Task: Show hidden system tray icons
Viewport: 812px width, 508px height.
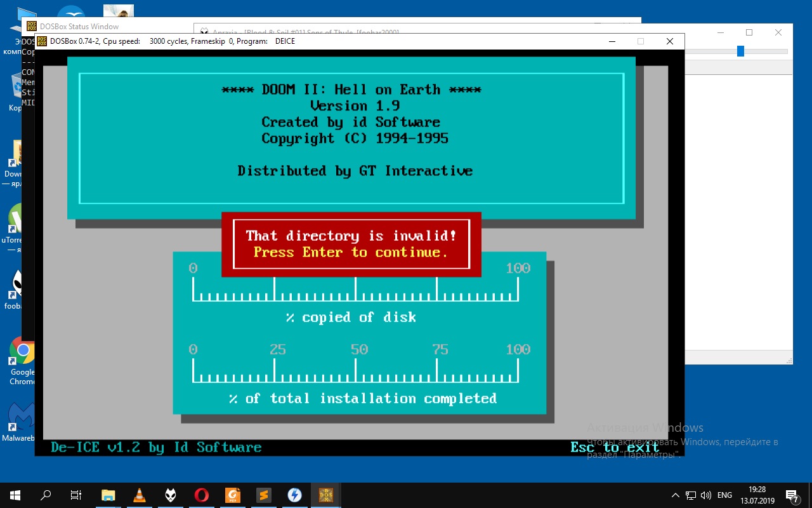Action: pos(675,495)
